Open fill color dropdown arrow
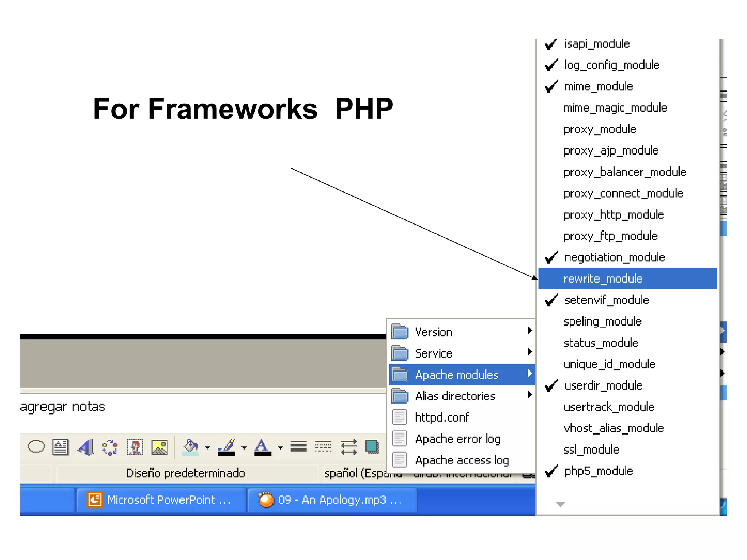Viewport: 747px width, 560px height. 208,447
